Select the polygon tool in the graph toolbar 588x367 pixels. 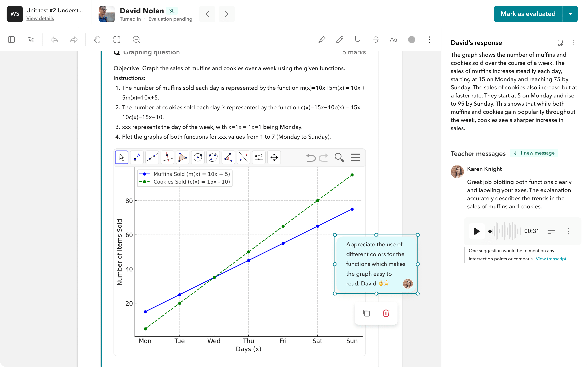coord(183,157)
